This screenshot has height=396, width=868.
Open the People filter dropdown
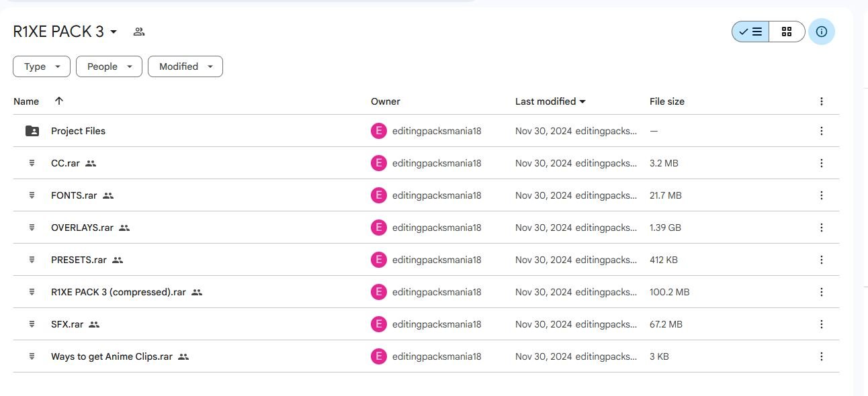pos(110,66)
